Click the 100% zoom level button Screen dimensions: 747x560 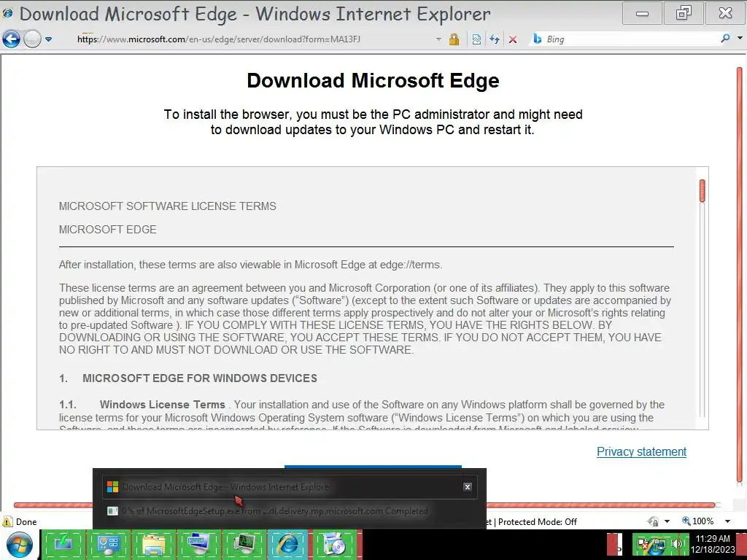tap(698, 521)
